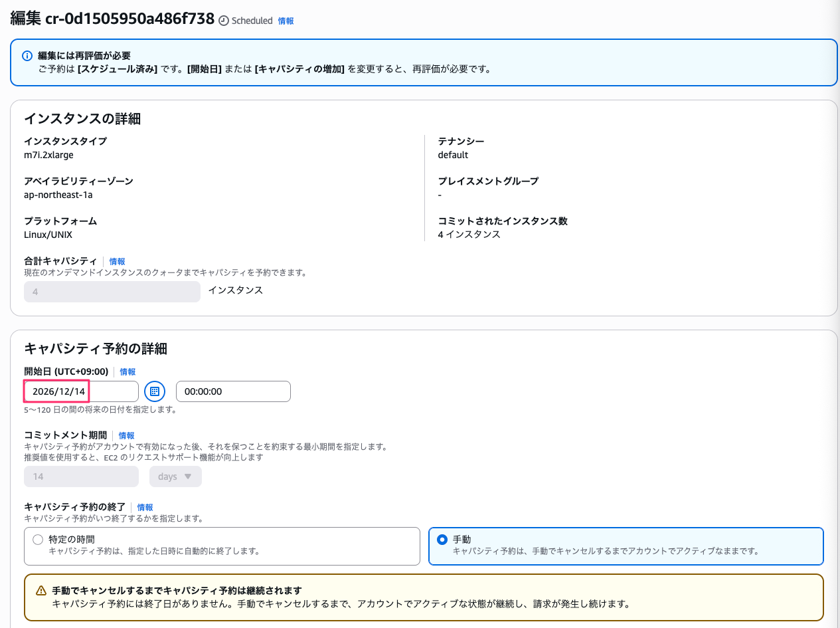This screenshot has width=840, height=628.
Task: Select the 特定の時間 radio option
Action: 38,540
